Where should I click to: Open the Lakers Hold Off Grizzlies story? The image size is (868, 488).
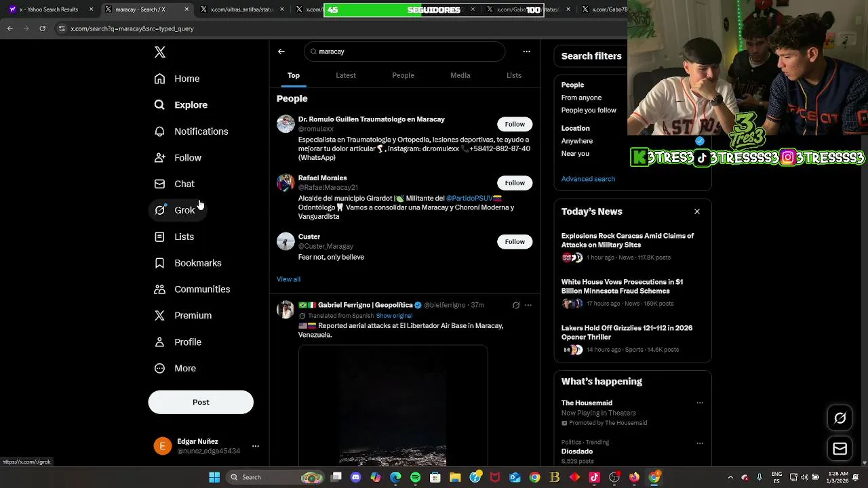tap(632, 339)
